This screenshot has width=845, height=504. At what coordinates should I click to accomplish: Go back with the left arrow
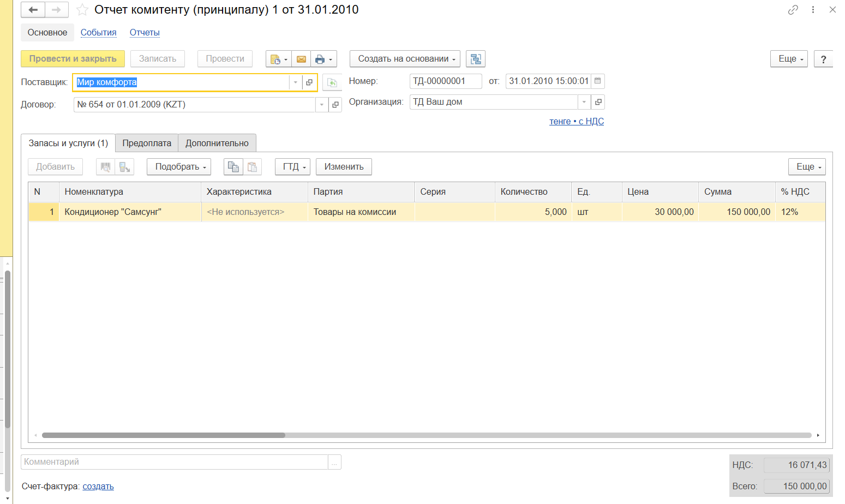(33, 10)
